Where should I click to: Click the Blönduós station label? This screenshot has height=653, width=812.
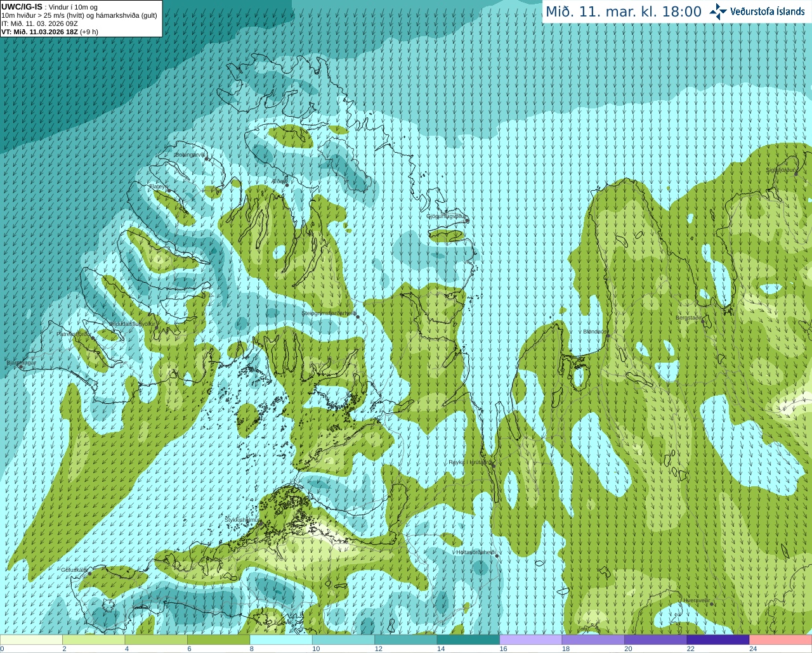595,332
